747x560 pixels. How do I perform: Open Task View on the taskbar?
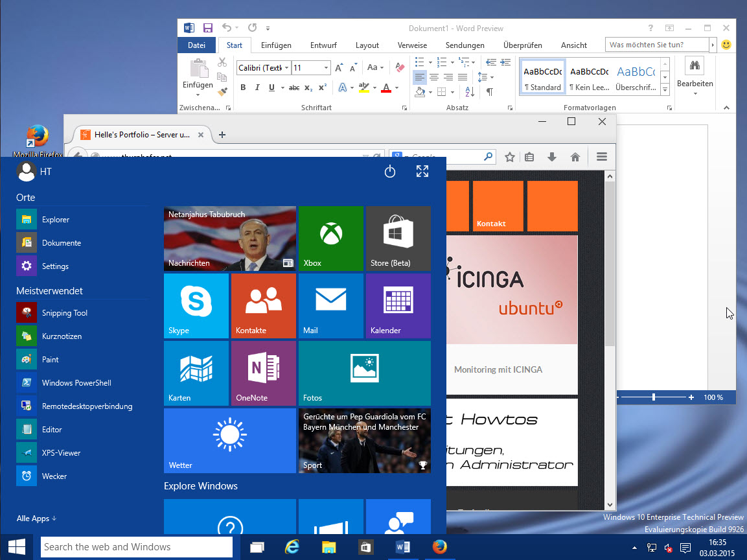(257, 547)
